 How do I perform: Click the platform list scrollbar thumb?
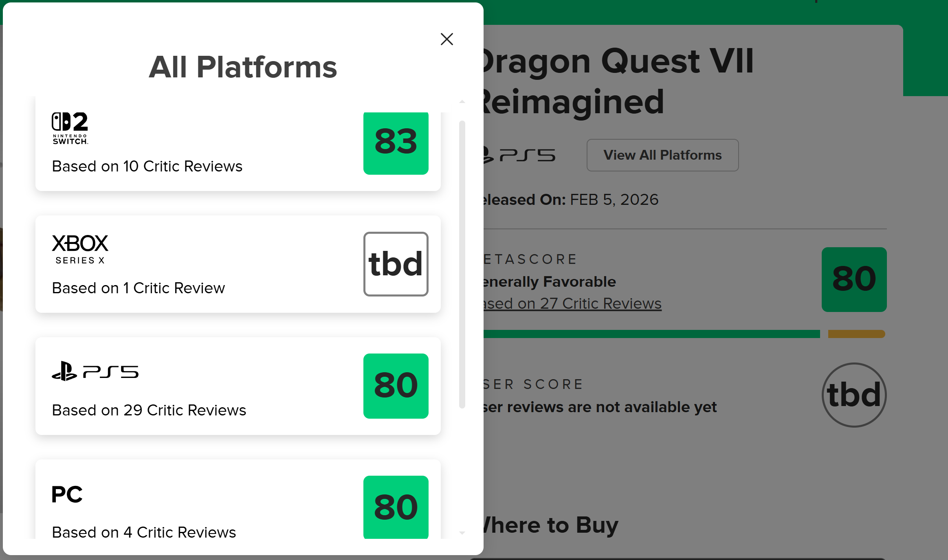coord(462,264)
